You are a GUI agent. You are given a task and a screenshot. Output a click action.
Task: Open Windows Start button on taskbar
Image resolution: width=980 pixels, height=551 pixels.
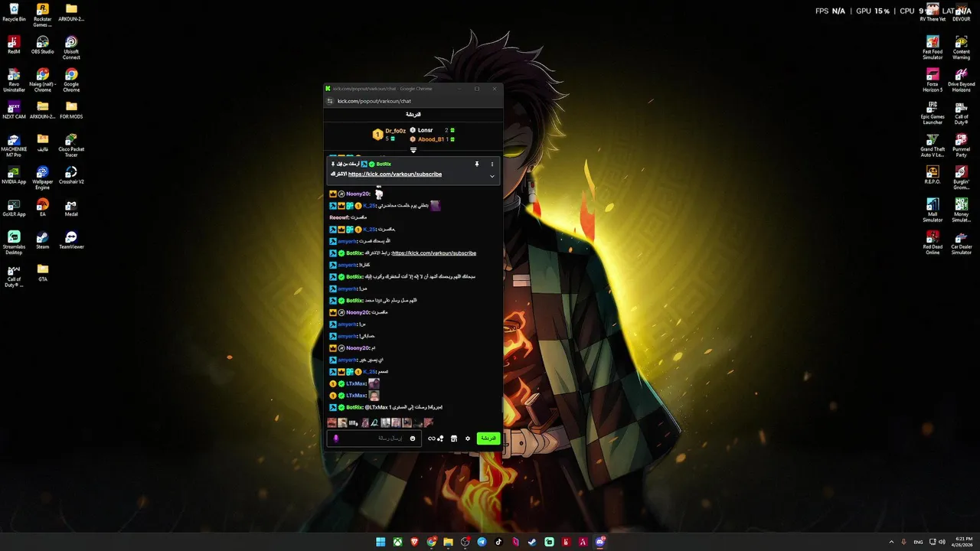[381, 542]
